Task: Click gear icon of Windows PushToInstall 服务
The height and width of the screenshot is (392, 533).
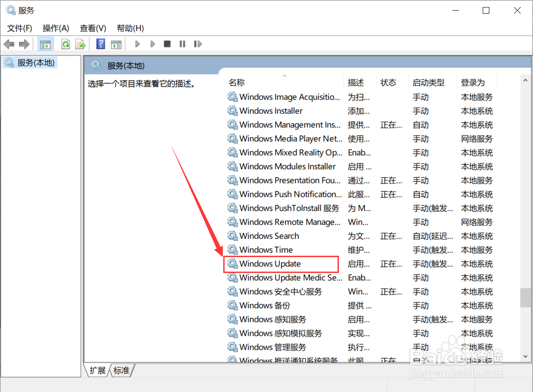Action: [233, 208]
